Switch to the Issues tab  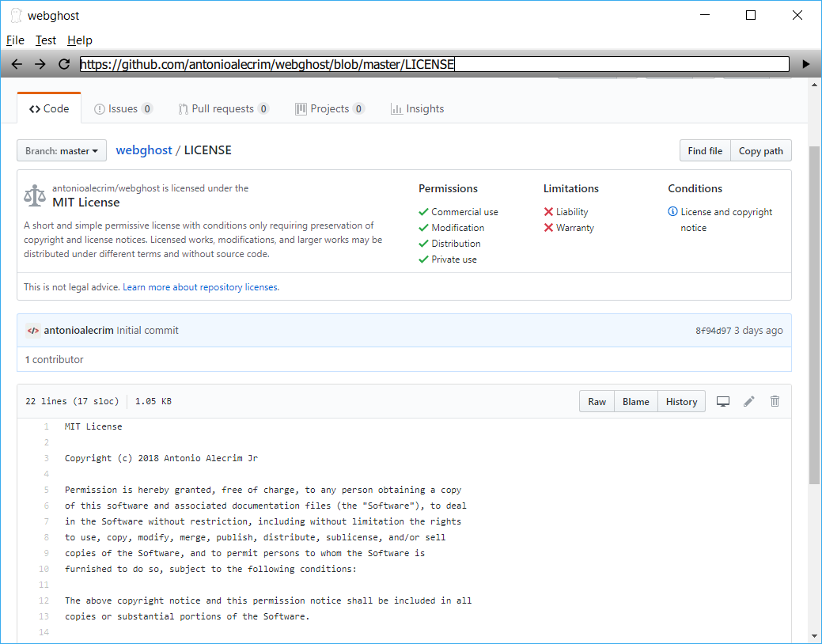pyautogui.click(x=123, y=109)
